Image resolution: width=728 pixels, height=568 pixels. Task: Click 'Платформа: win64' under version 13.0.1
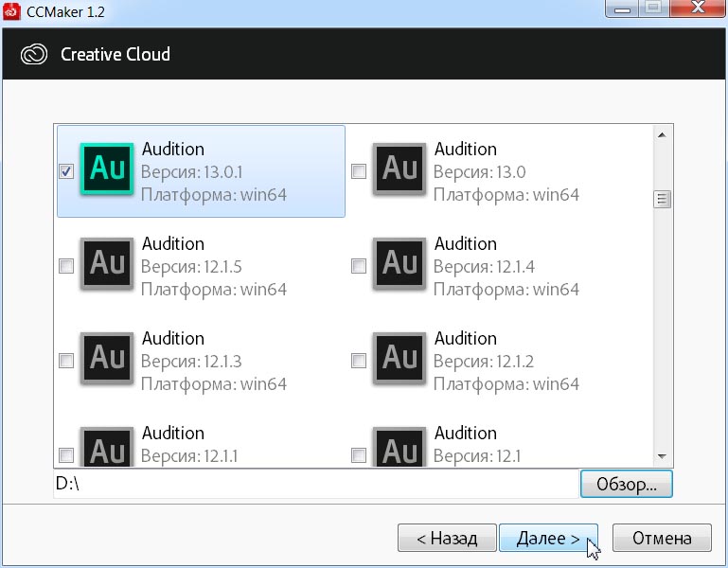tap(214, 195)
